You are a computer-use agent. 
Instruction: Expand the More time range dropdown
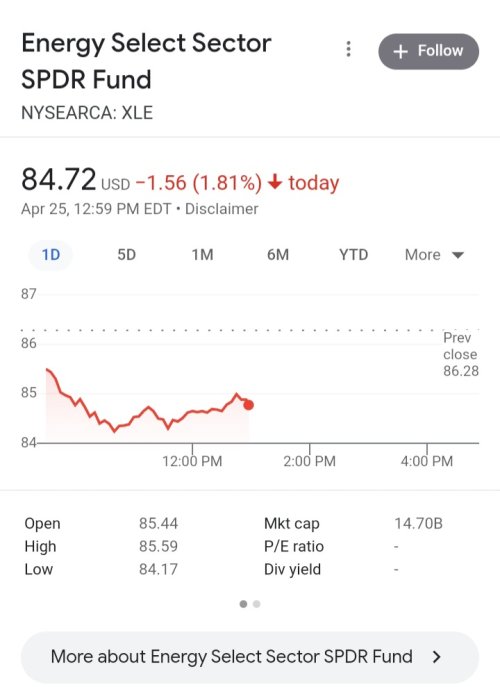click(x=434, y=255)
